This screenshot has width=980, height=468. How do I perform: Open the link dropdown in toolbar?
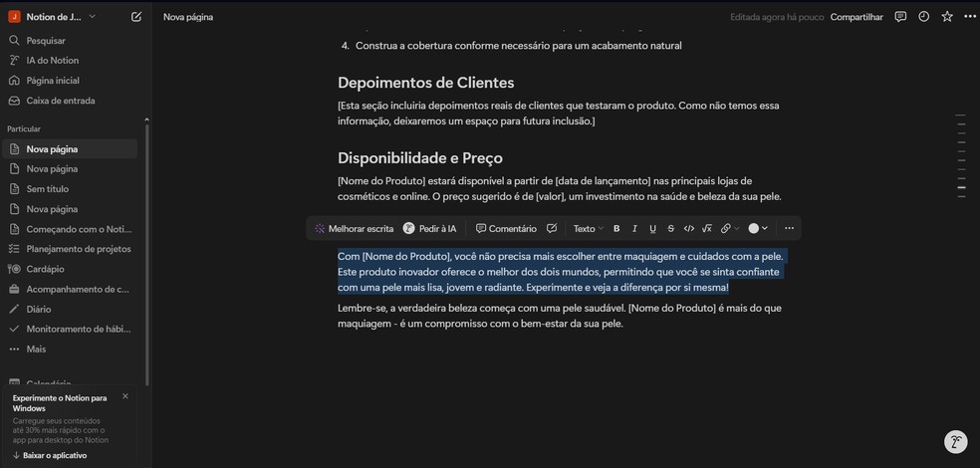729,229
